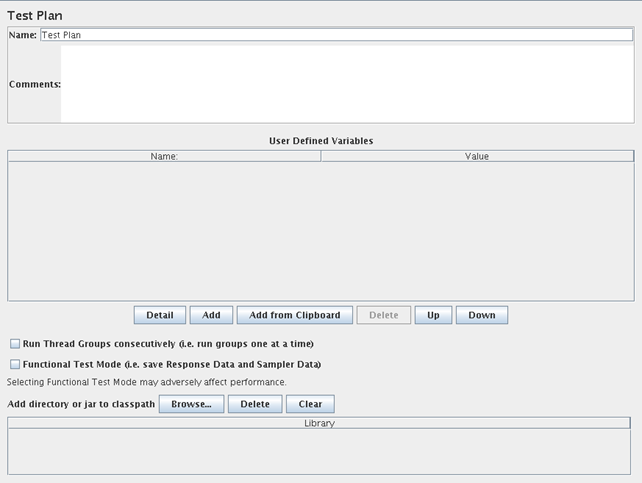
Task: Click the Test Plan panel heading
Action: (x=35, y=15)
